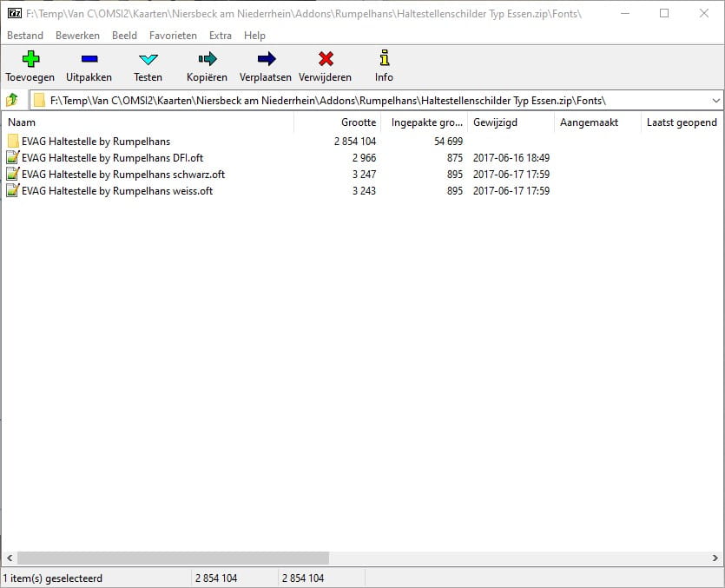
Task: Expand the address path dropdown arrow
Action: coord(715,101)
